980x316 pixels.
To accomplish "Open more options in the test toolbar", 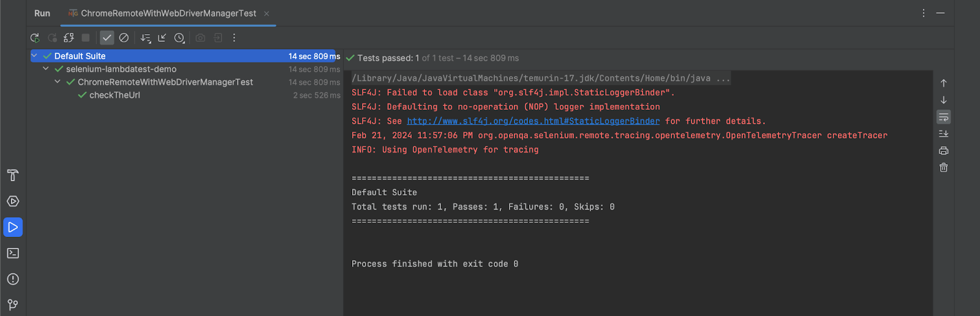I will pos(234,38).
